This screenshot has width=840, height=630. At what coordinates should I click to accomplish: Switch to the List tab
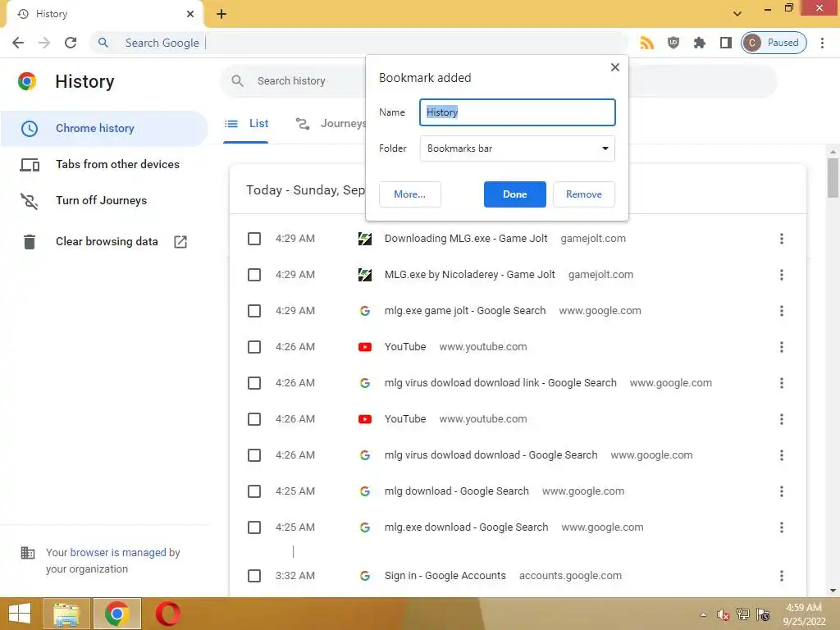pyautogui.click(x=246, y=124)
